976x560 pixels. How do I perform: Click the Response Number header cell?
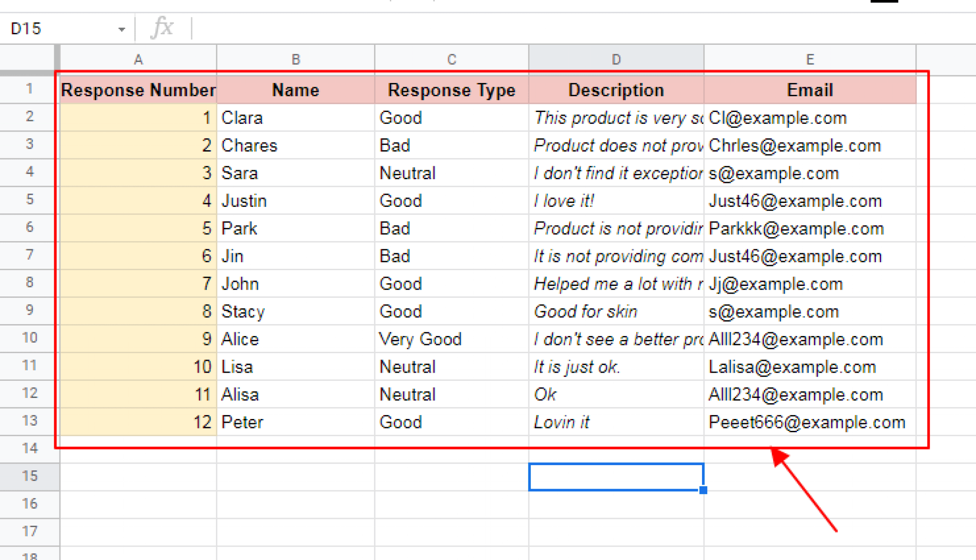[138, 90]
